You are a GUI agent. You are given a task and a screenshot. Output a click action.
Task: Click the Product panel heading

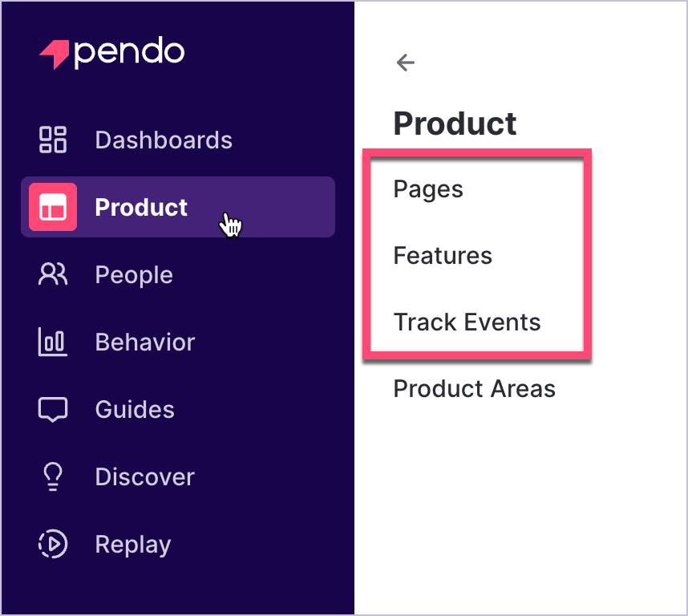(455, 124)
